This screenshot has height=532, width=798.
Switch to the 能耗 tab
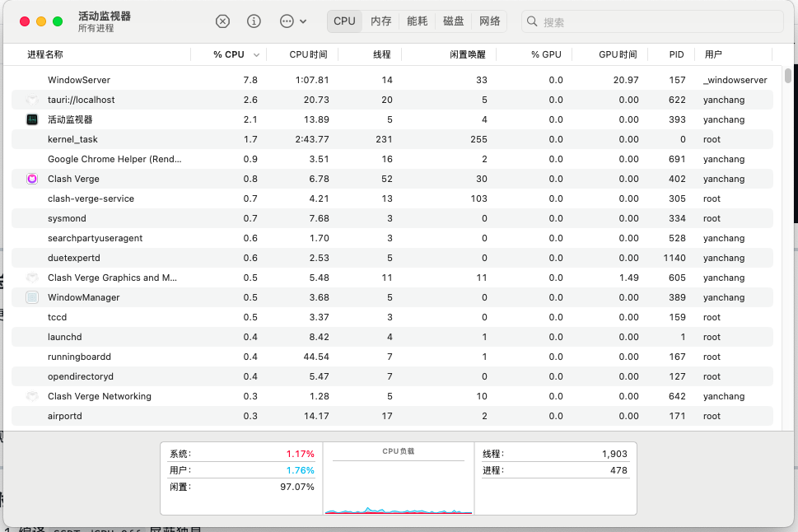417,21
